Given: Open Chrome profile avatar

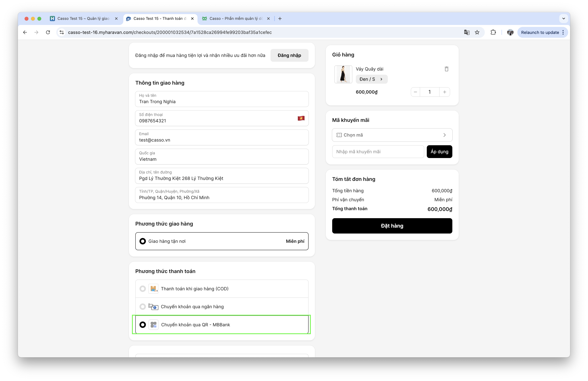Looking at the screenshot, I should pyautogui.click(x=510, y=32).
